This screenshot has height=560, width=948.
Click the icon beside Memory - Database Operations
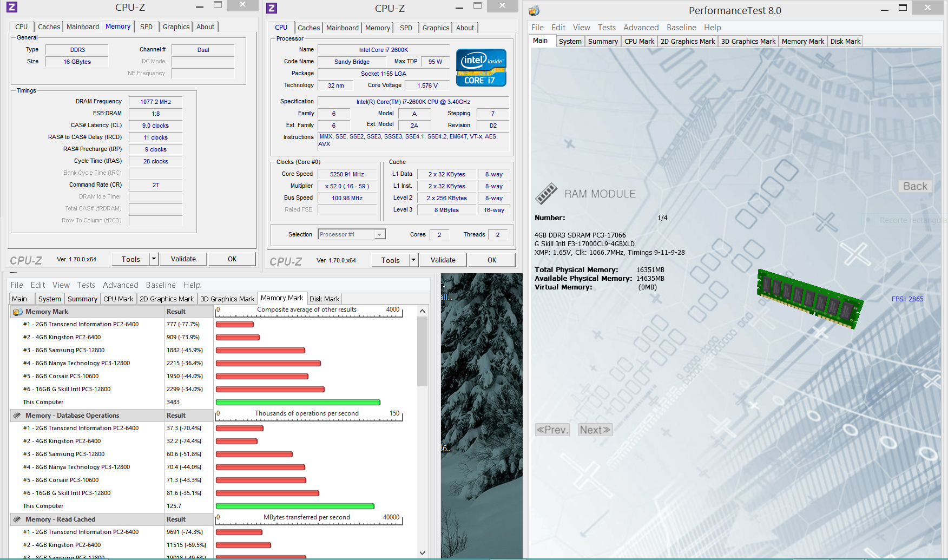coord(17,416)
